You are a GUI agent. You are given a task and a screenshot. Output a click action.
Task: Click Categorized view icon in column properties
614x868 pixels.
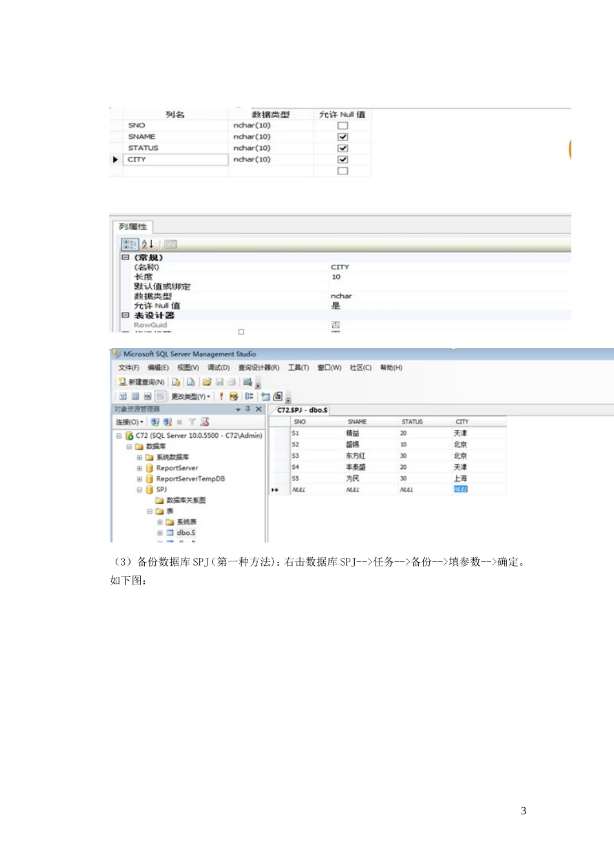point(129,244)
